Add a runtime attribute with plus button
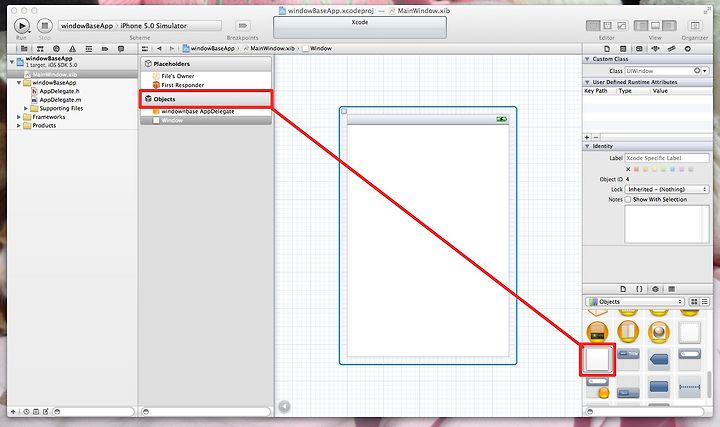 587,137
